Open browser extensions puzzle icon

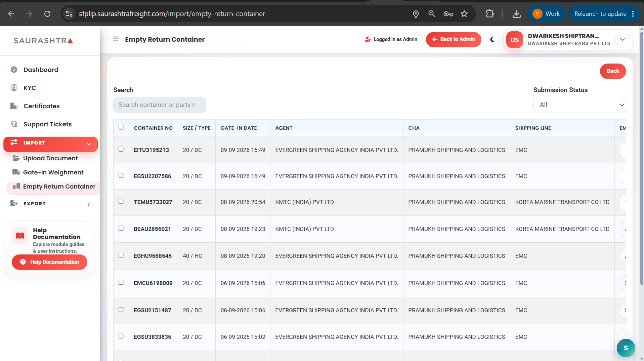pyautogui.click(x=490, y=14)
